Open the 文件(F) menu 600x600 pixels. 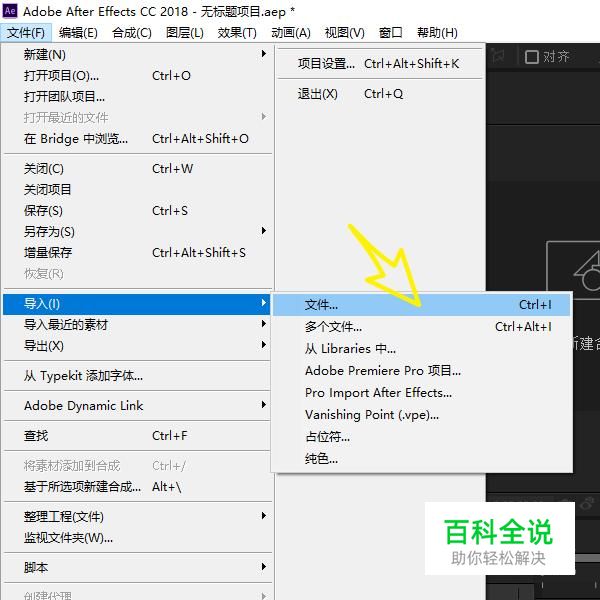pyautogui.click(x=26, y=33)
